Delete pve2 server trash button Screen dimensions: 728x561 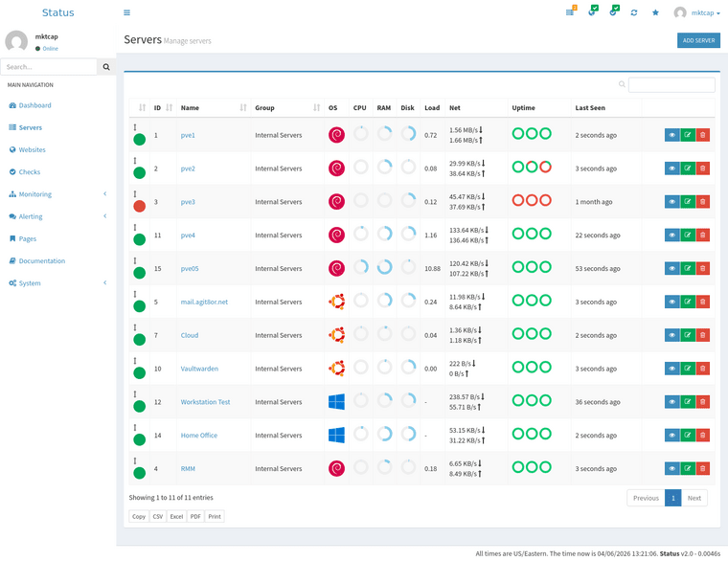tap(703, 168)
